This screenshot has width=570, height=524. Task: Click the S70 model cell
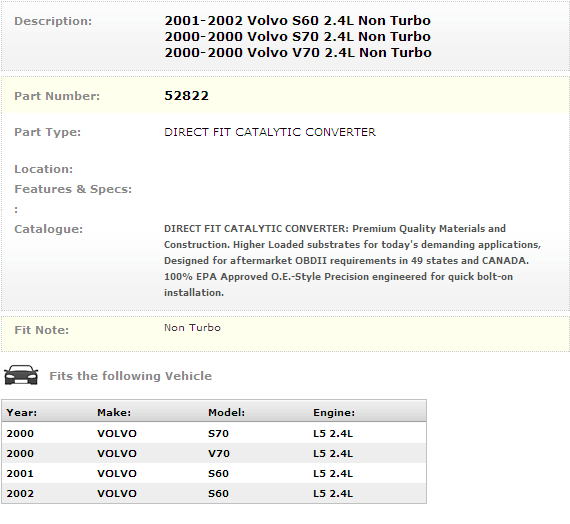point(218,433)
